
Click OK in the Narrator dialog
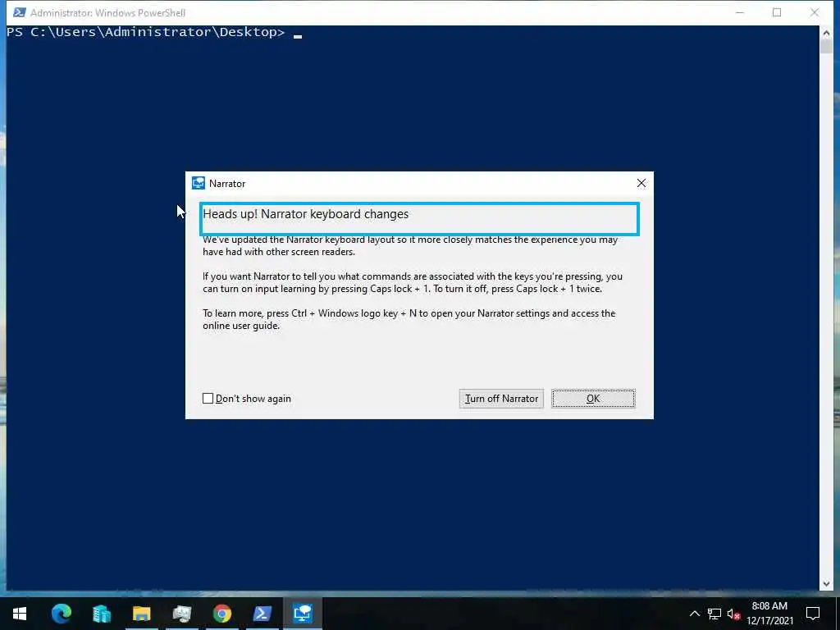[x=593, y=399]
